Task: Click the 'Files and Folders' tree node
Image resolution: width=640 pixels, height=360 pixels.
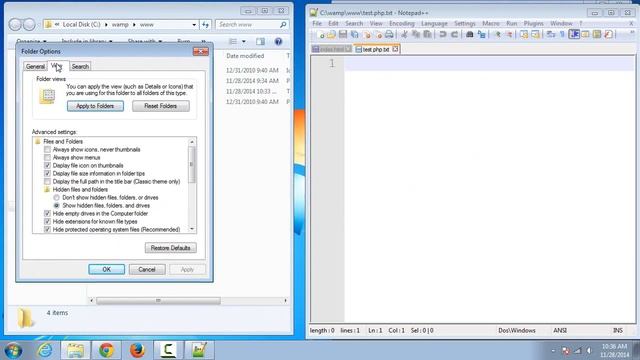Action: (x=63, y=141)
